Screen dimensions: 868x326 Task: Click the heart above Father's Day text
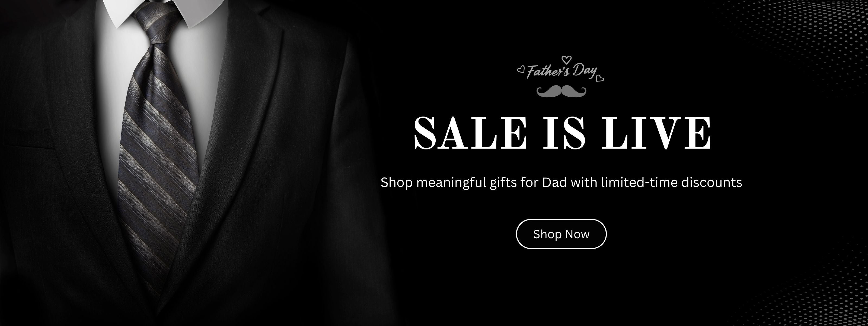click(567, 59)
